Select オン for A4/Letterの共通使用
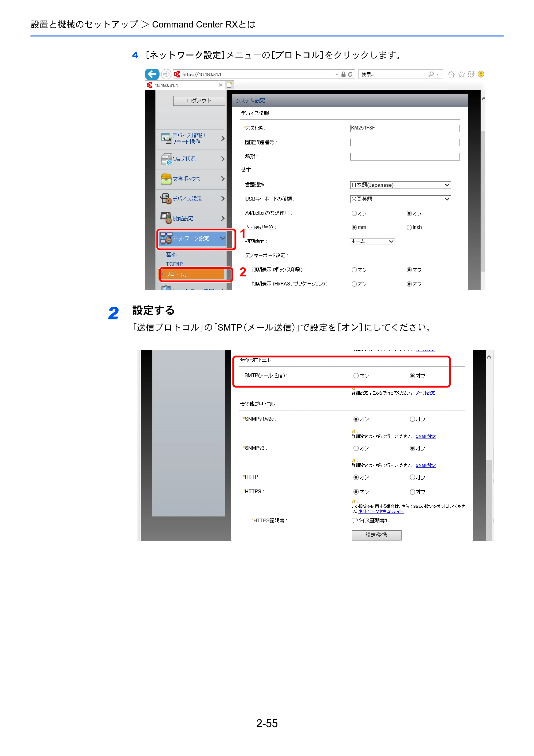 tap(354, 213)
